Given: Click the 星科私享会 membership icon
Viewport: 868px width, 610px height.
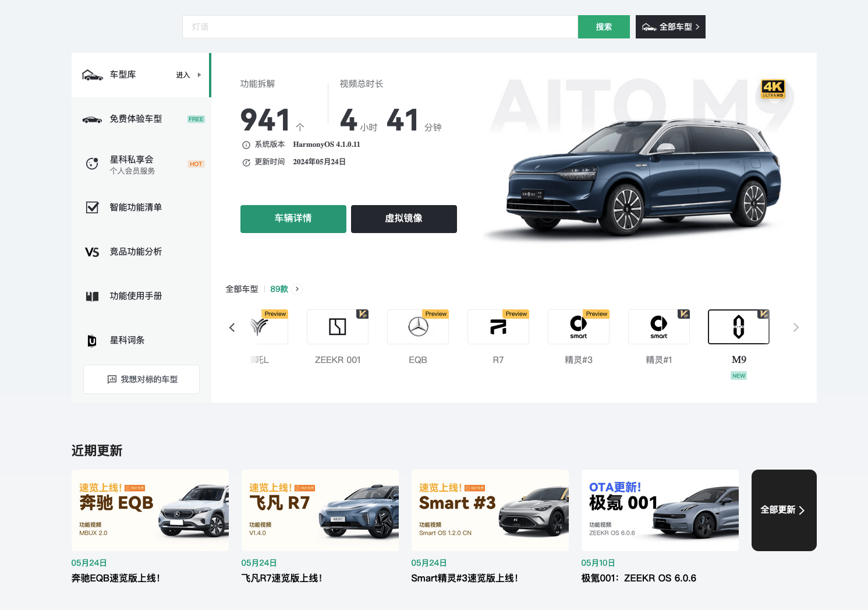Looking at the screenshot, I should click(93, 164).
